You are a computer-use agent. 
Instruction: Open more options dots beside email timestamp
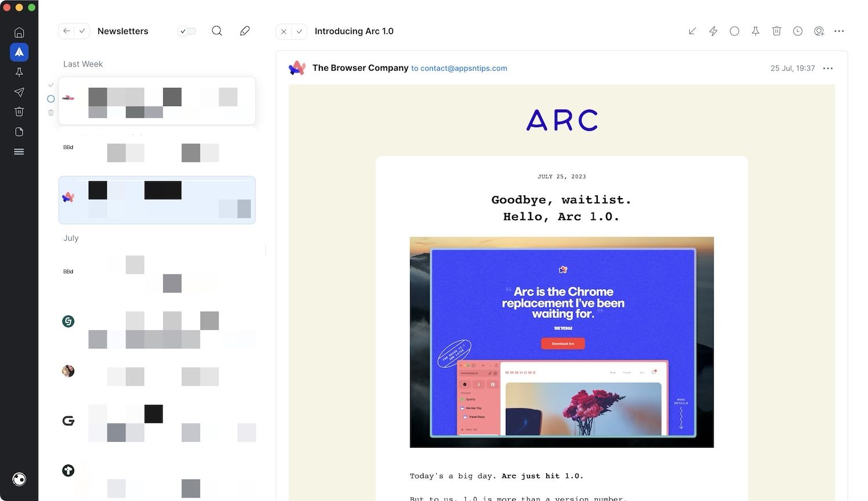click(828, 68)
